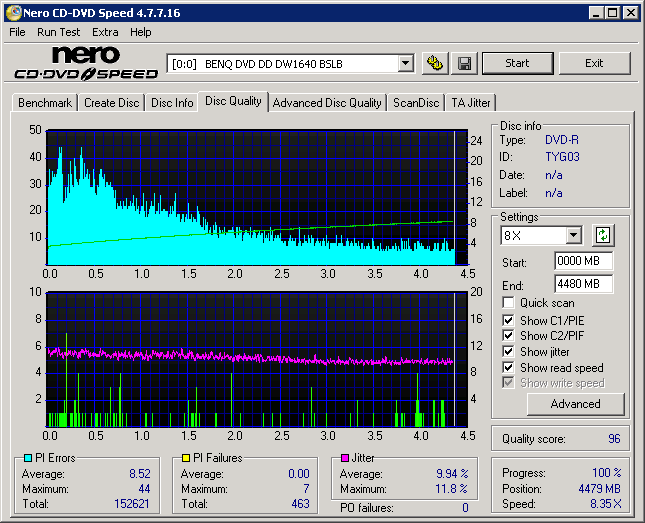
Task: Click the floppy disk save icon
Action: tap(464, 64)
